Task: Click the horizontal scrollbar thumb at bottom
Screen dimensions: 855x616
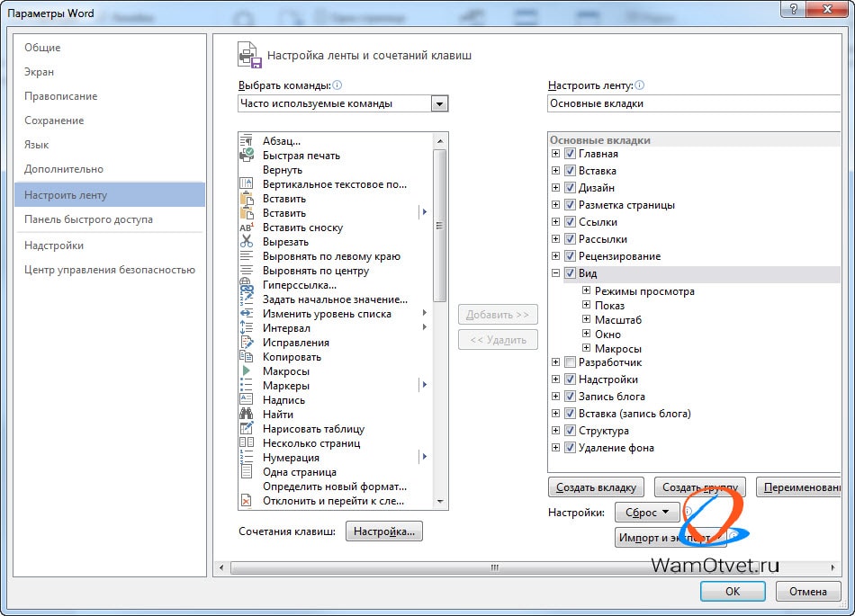Action: (x=495, y=567)
